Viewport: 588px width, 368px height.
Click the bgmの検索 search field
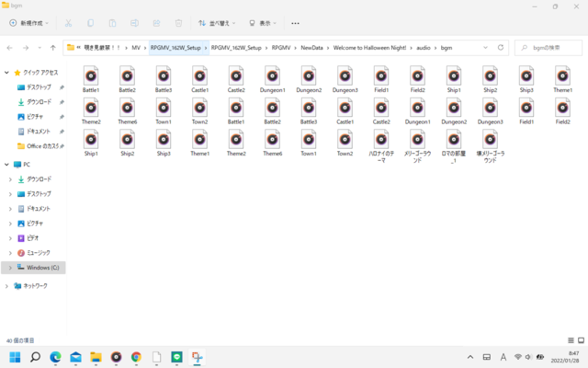point(548,48)
